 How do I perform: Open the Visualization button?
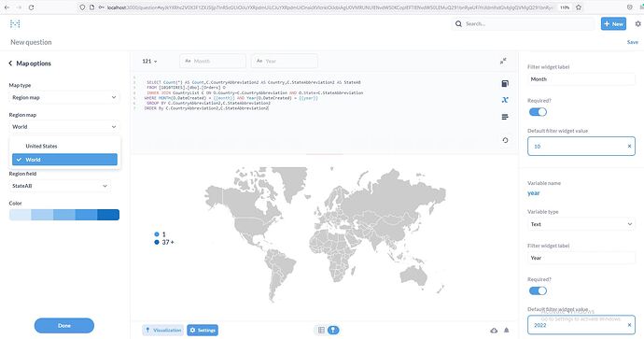coord(163,330)
